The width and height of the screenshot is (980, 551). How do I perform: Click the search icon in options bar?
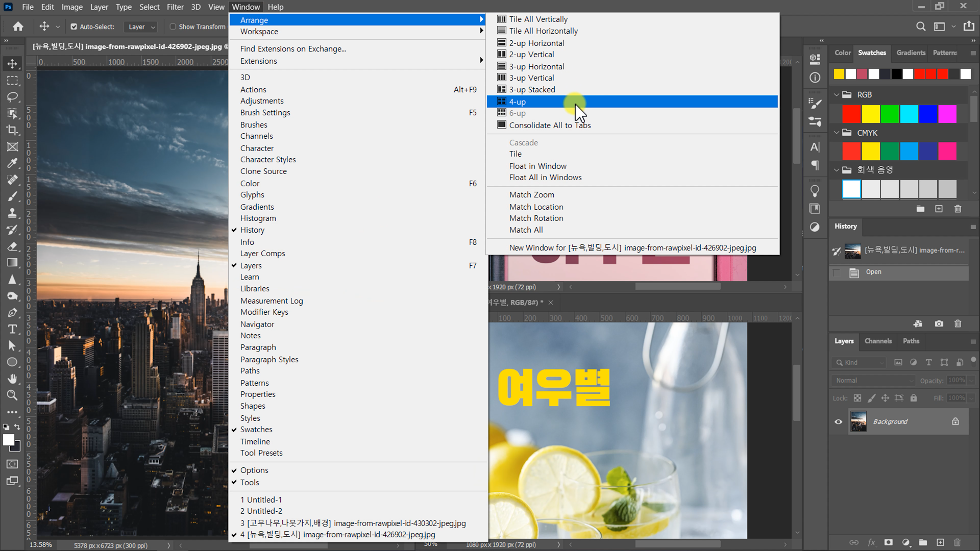(x=920, y=27)
